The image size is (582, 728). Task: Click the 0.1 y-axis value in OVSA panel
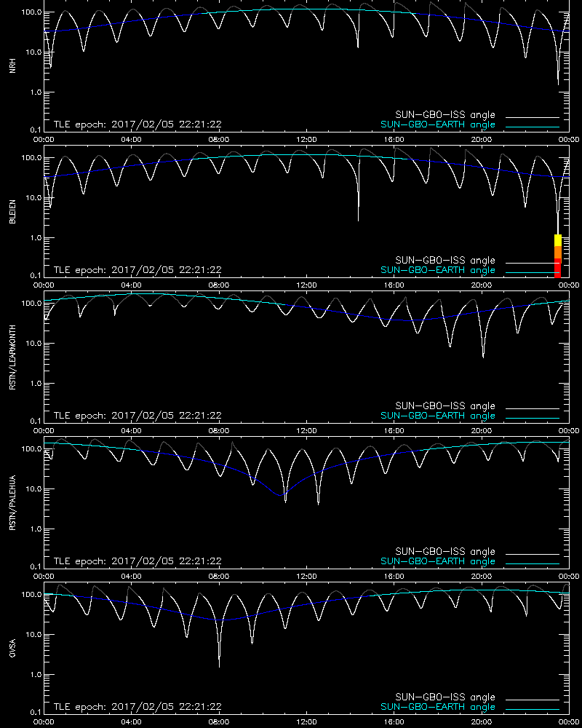(x=36, y=712)
